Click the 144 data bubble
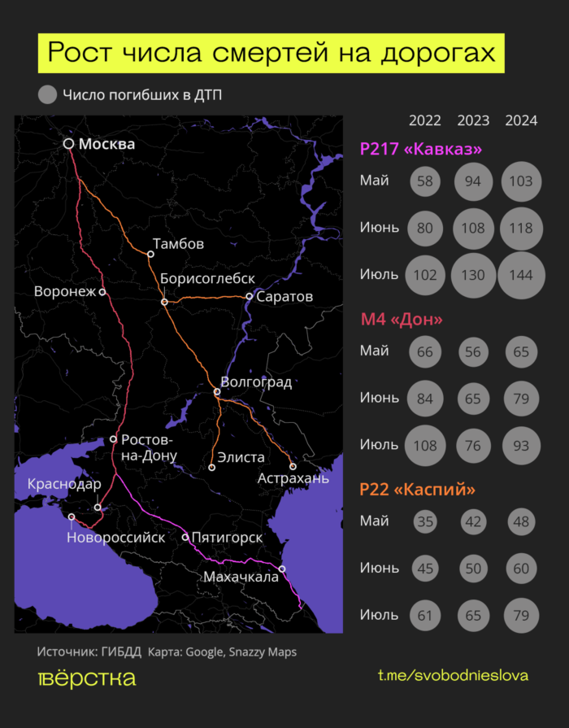Image resolution: width=569 pixels, height=728 pixels. [521, 275]
